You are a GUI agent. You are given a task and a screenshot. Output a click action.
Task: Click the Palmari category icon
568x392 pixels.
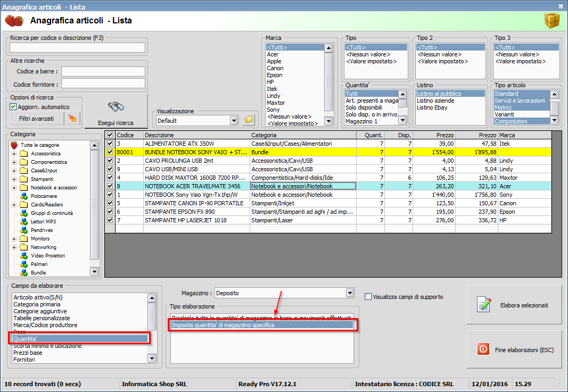[x=24, y=264]
